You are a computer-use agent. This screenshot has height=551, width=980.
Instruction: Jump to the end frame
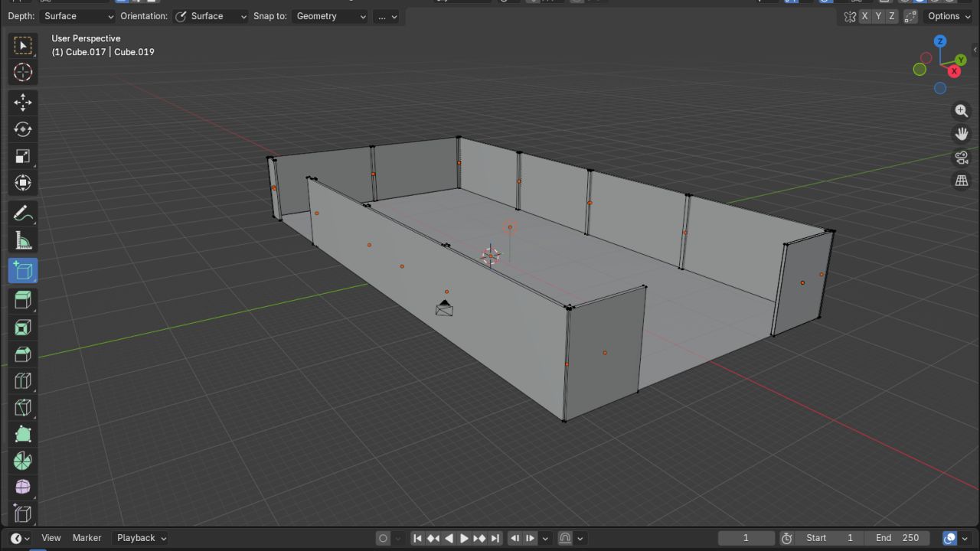(x=495, y=538)
